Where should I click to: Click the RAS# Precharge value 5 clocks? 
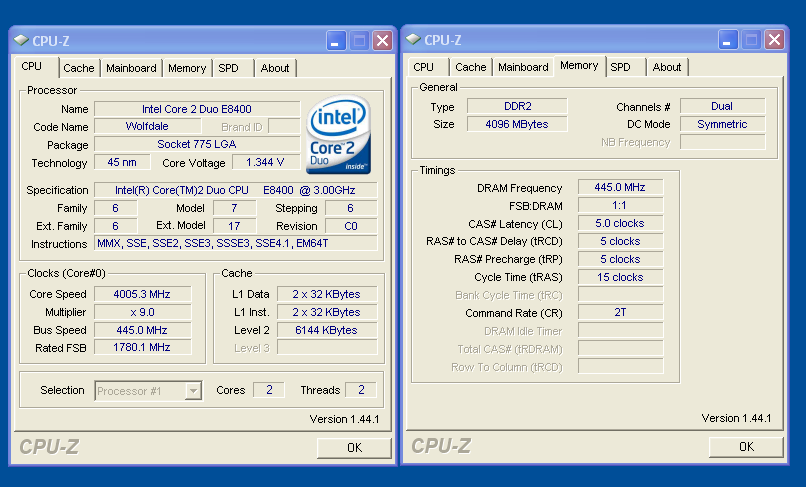620,259
